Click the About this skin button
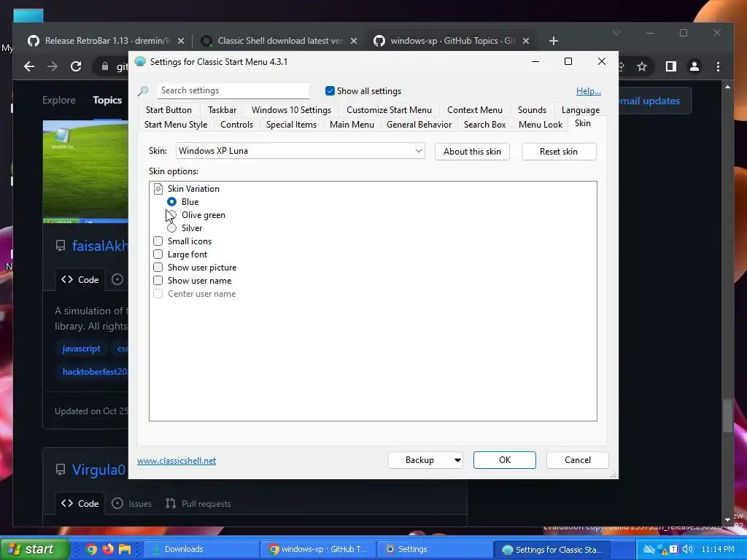The height and width of the screenshot is (560, 747). coord(472,152)
